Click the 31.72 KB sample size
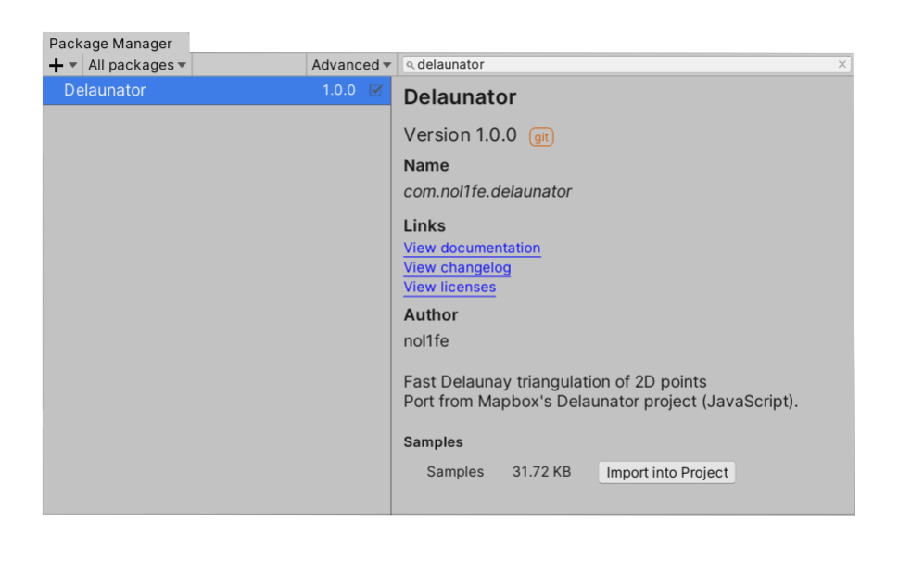The width and height of the screenshot is (924, 575). tap(541, 472)
